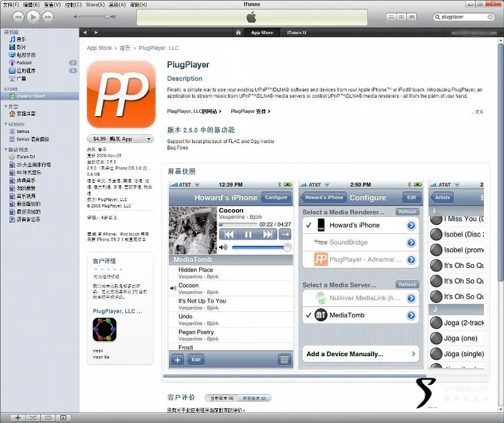504x423 pixels.
Task: Open the 控制(C) menu
Action: click(x=73, y=4)
